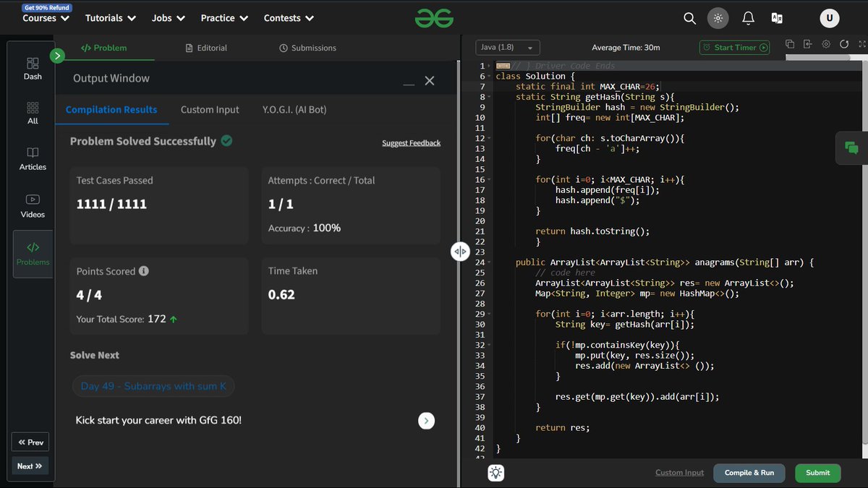Click the search magnifier icon

tap(690, 18)
